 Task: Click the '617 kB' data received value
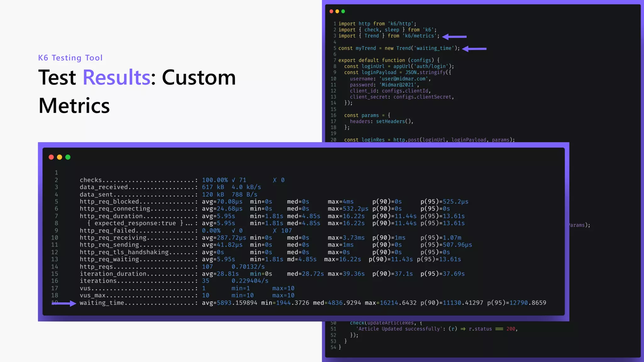213,187
